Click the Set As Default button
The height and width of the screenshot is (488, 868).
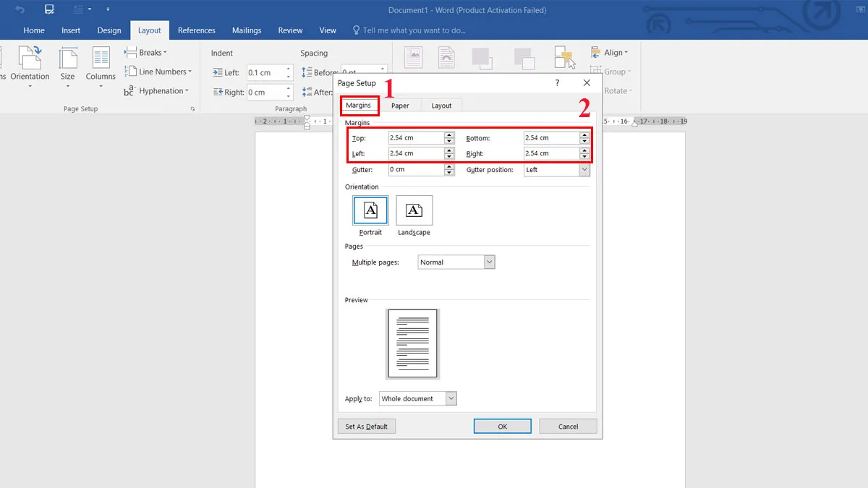(x=367, y=427)
